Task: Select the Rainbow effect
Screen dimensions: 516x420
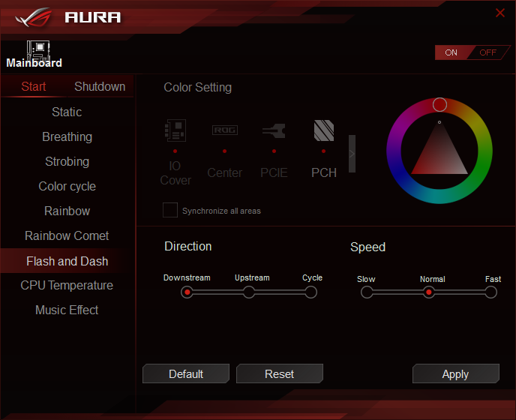Action: tap(67, 211)
